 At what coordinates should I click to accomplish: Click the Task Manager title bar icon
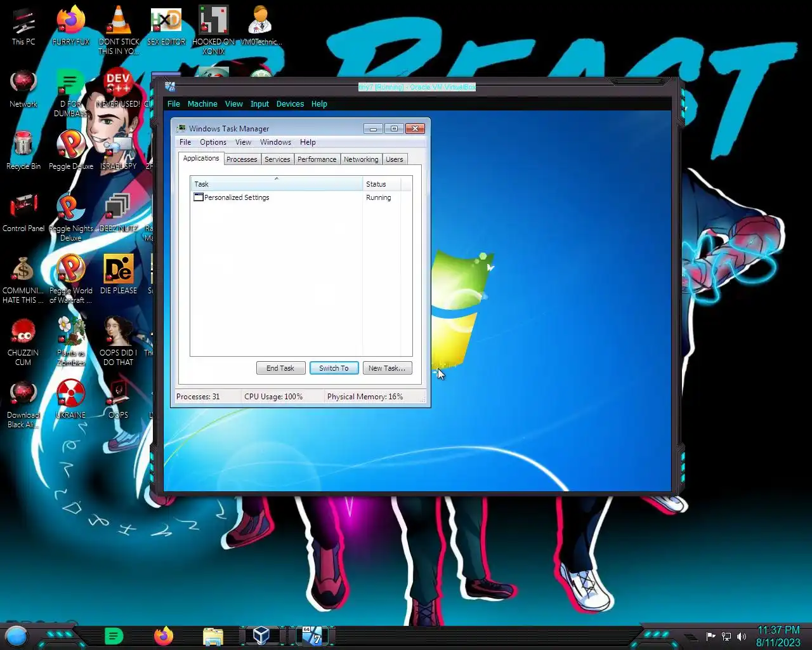[181, 128]
